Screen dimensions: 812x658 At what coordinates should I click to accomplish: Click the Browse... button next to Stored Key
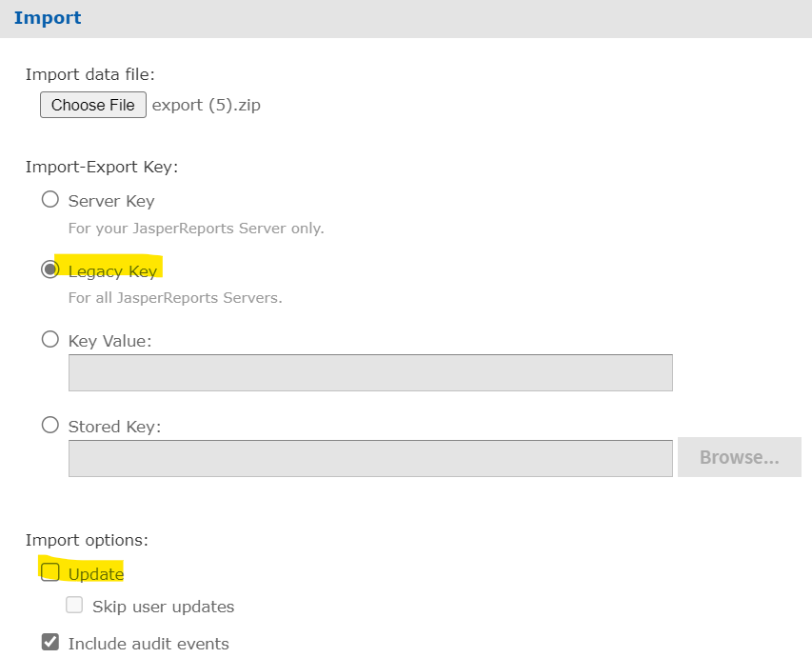coord(739,457)
